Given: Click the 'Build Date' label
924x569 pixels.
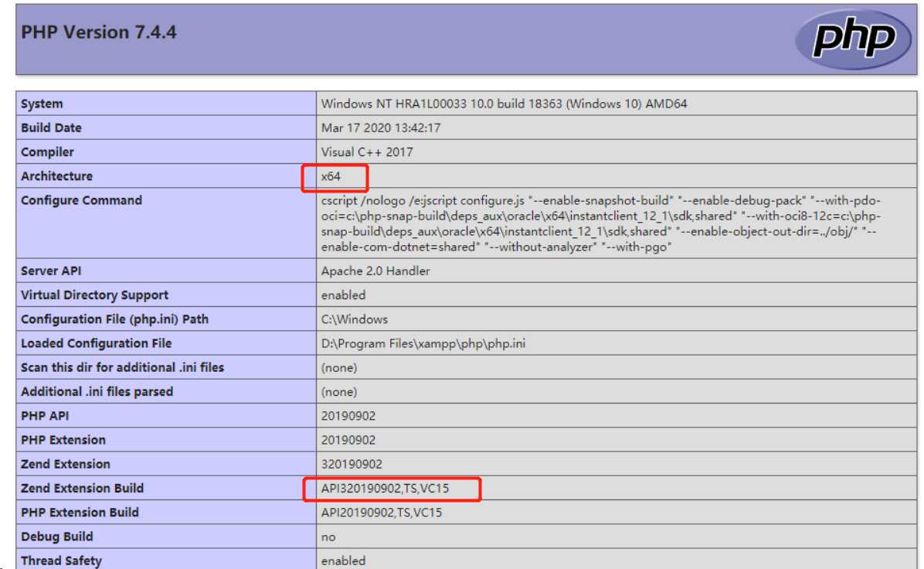Looking at the screenshot, I should pyautogui.click(x=51, y=128).
